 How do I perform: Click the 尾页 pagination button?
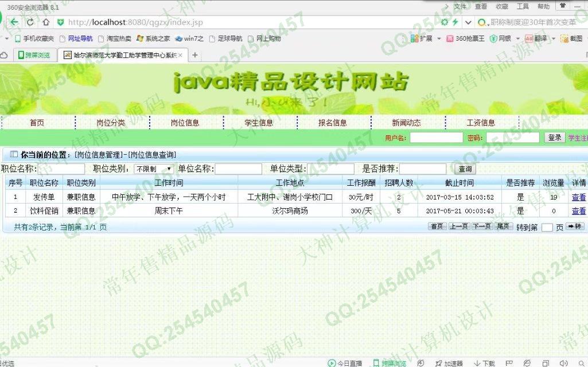coord(503,226)
